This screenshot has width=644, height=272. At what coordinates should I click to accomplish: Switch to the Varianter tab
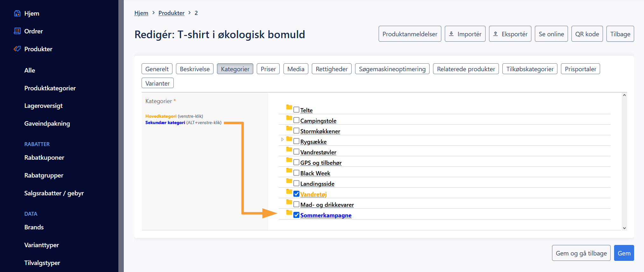[157, 83]
